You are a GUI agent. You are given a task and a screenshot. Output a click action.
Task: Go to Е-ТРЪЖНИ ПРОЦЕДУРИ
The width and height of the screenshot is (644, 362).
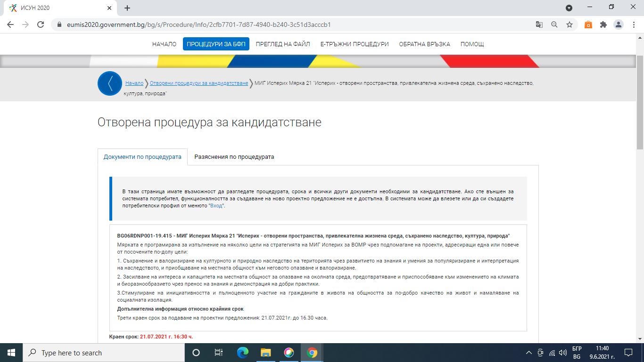[x=355, y=44]
